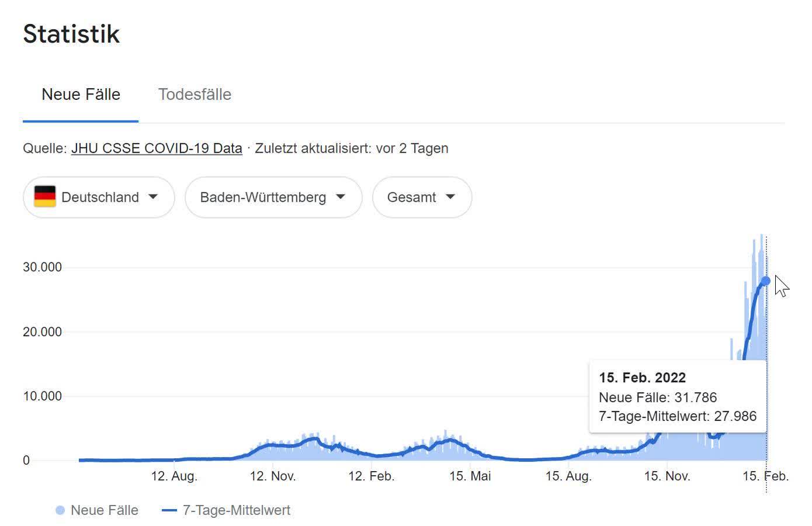This screenshot has height=526, width=812.
Task: Select the Neue Fälle tab
Action: coord(81,95)
